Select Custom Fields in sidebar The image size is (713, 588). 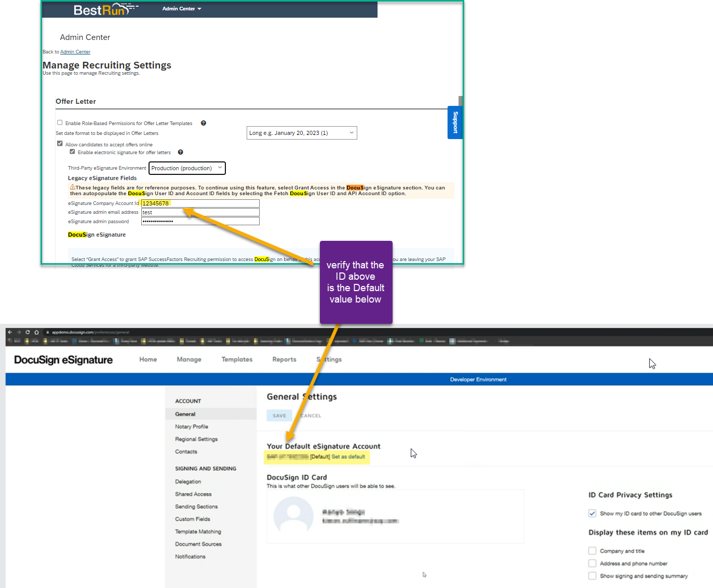193,519
